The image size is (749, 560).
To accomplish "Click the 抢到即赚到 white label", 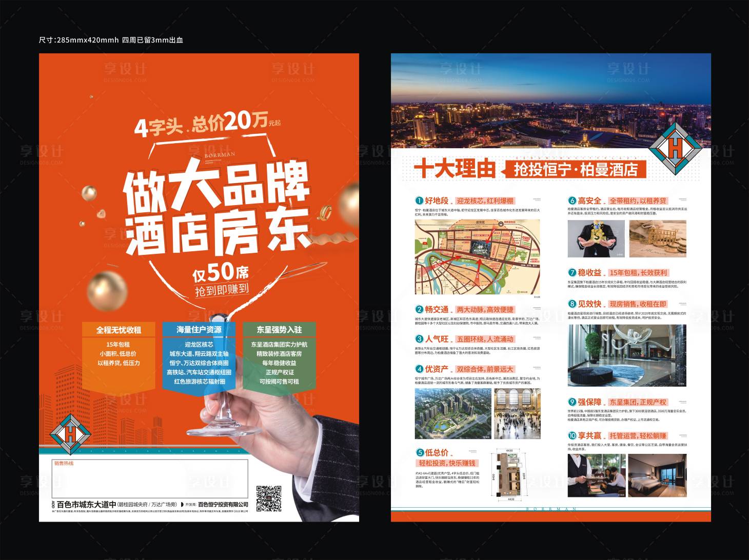I will click(222, 289).
